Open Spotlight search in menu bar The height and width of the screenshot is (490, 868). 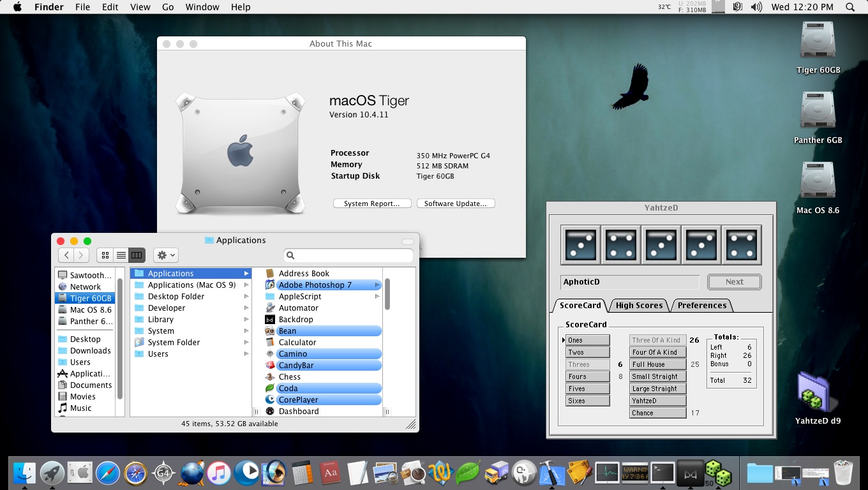[x=850, y=7]
